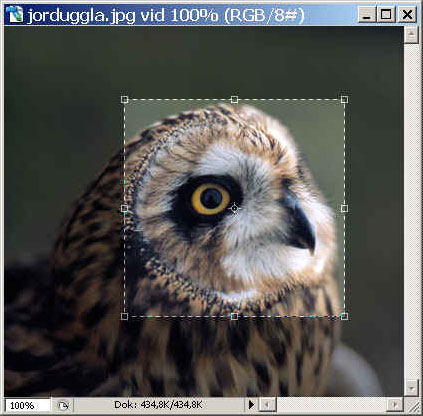Image resolution: width=423 pixels, height=416 pixels.
Task: Click the top-right transform handle
Action: [x=344, y=99]
